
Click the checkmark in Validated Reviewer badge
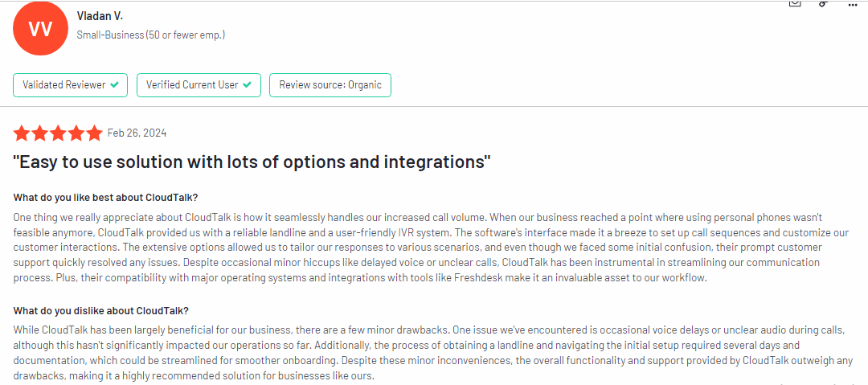pyautogui.click(x=114, y=85)
